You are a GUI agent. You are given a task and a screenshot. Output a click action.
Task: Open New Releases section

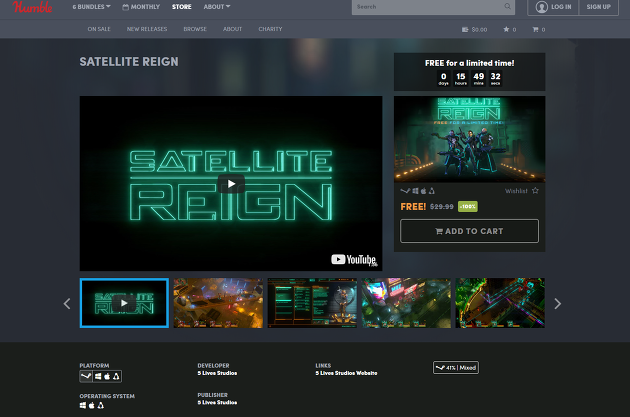tap(147, 29)
